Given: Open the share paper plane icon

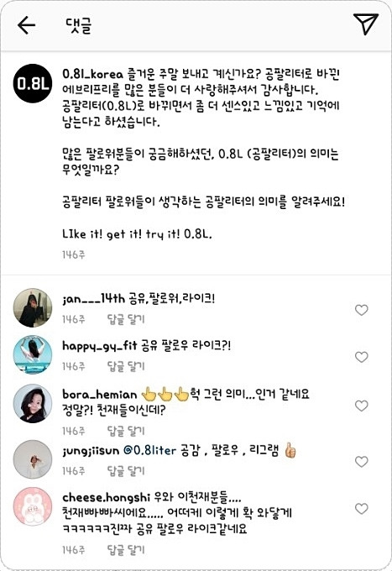Looking at the screenshot, I should pyautogui.click(x=365, y=24).
